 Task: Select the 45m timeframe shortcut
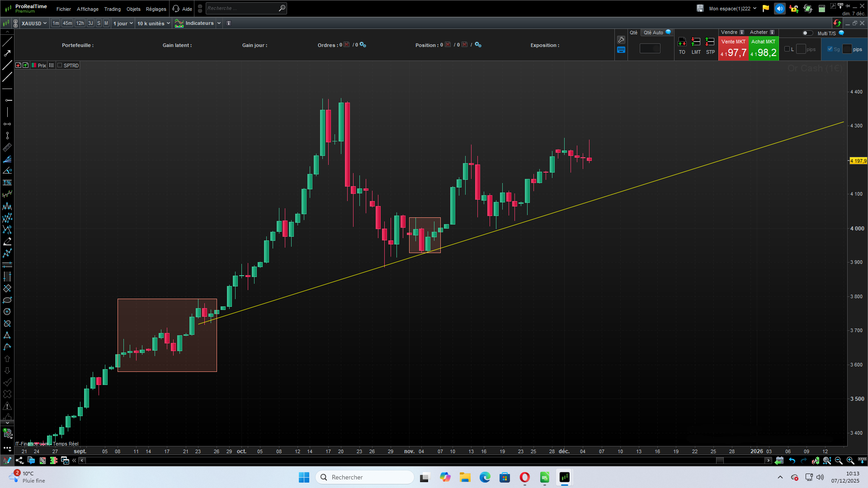[x=67, y=23]
